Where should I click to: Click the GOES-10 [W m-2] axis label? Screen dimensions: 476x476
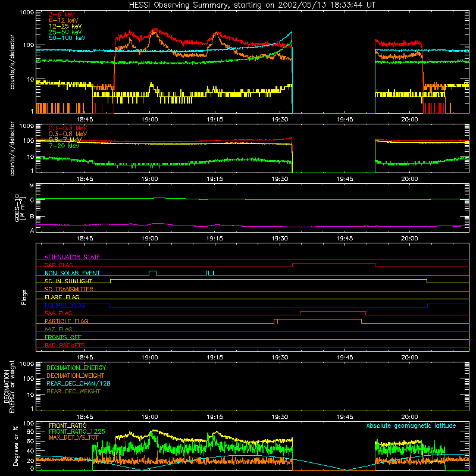click(x=19, y=208)
